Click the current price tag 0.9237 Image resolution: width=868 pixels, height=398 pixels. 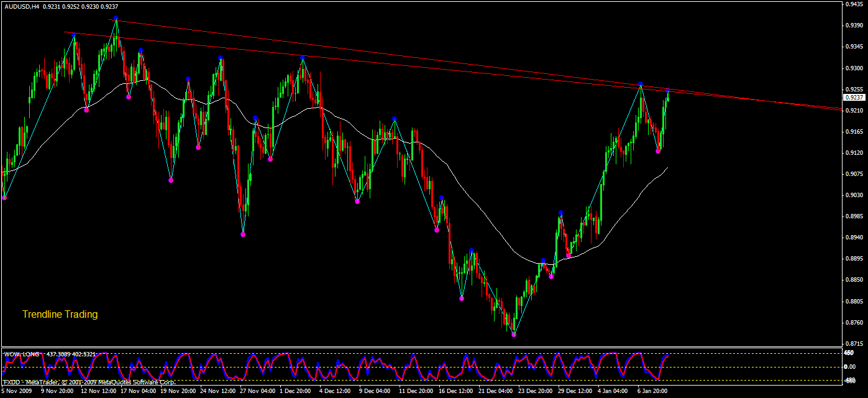(x=854, y=97)
